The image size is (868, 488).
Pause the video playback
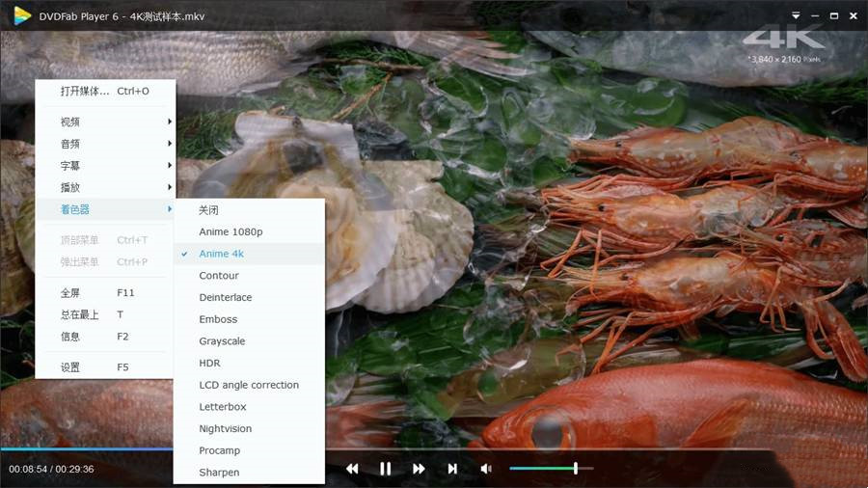(x=385, y=469)
